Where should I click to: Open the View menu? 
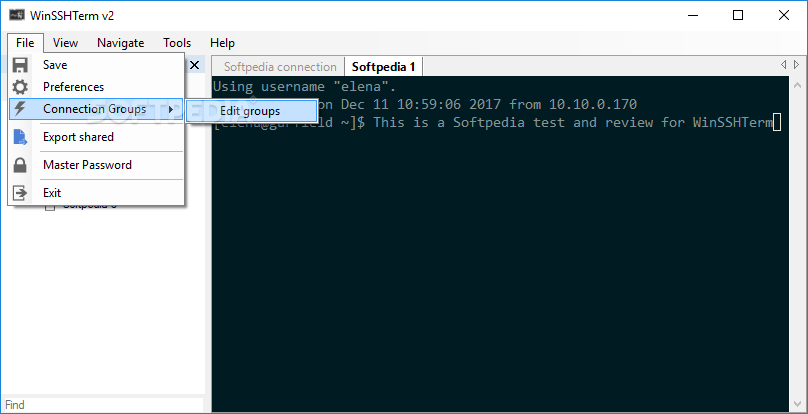coord(65,43)
